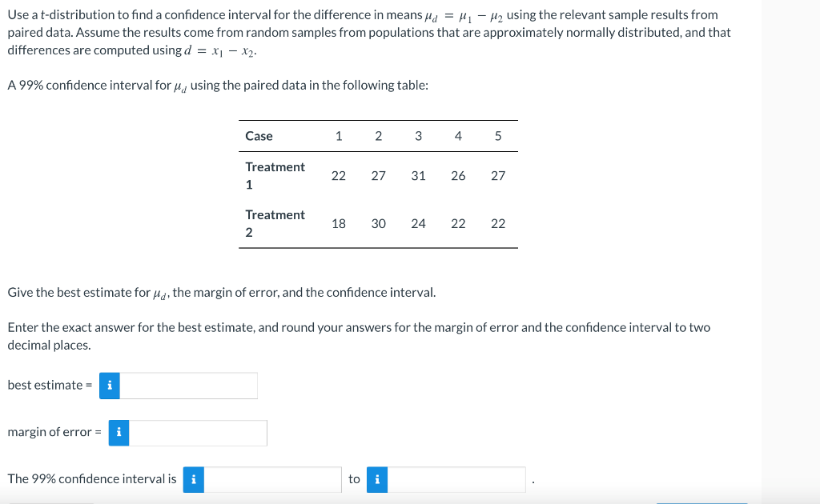This screenshot has width=820, height=504.
Task: Select the value 22 under Case 1
Action: coord(338,176)
